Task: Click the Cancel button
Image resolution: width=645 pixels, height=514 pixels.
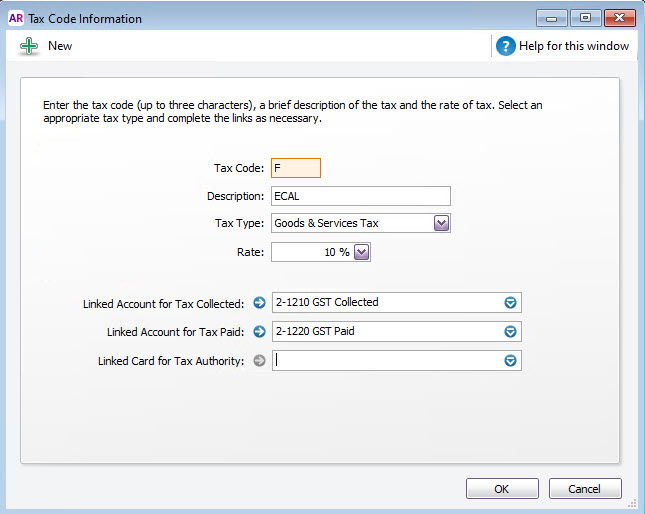Action: [585, 489]
